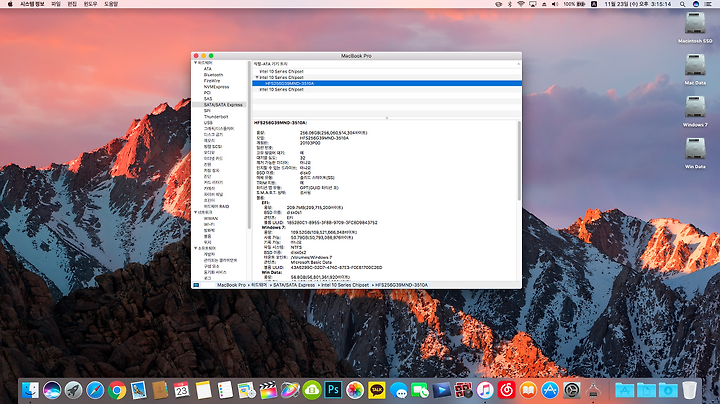Click battery 100% status in menu bar
This screenshot has height=404, width=720.
[x=574, y=4]
